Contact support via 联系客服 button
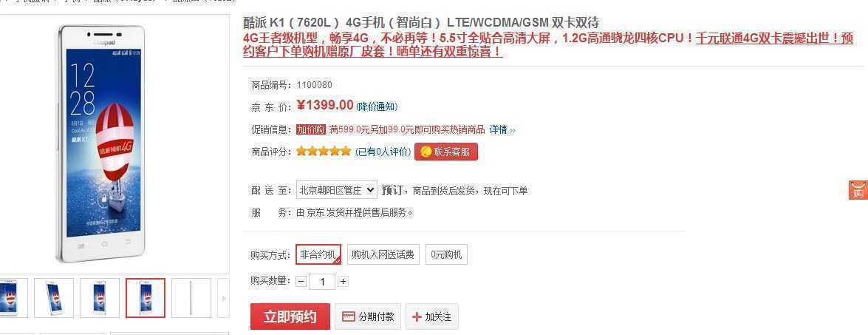The width and height of the screenshot is (868, 335). 445,152
